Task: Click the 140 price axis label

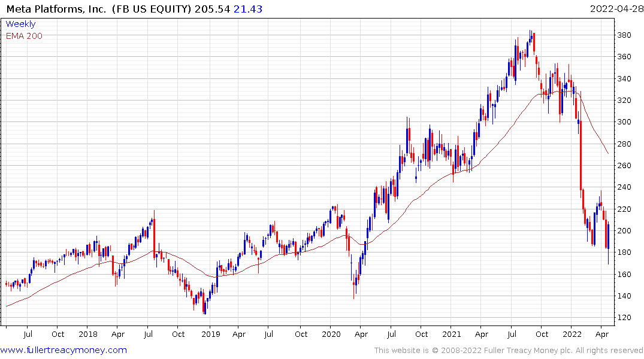Action: 624,296
